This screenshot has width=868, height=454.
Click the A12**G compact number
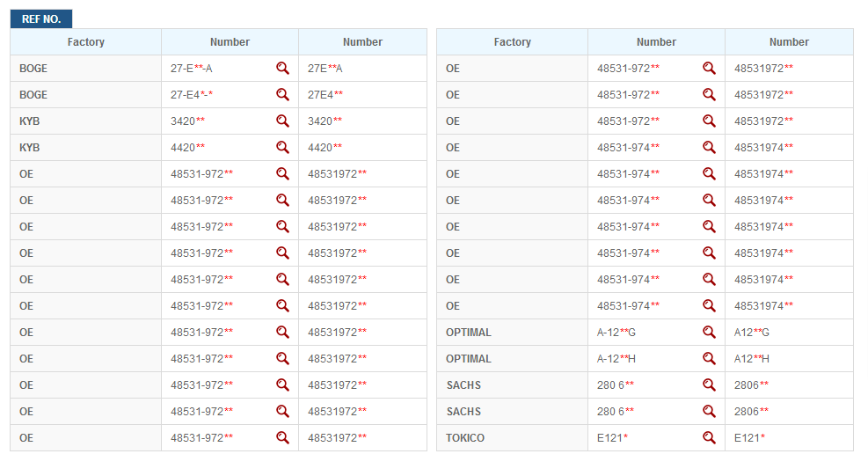tap(751, 332)
